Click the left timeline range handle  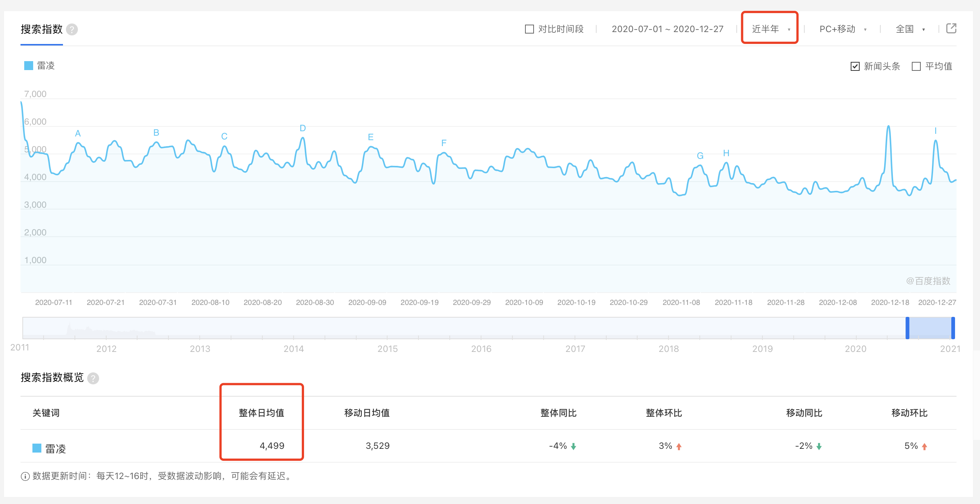click(907, 328)
